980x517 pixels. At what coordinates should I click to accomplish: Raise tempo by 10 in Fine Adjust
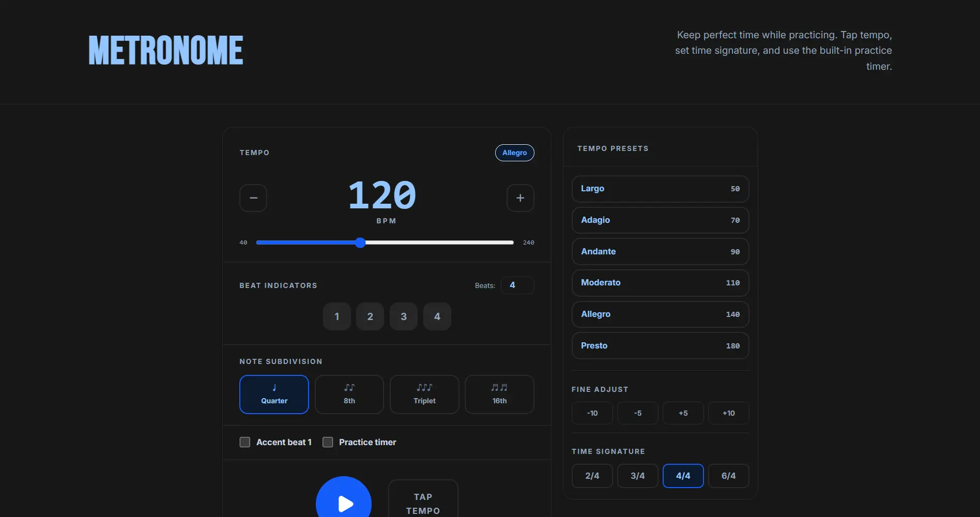click(729, 413)
